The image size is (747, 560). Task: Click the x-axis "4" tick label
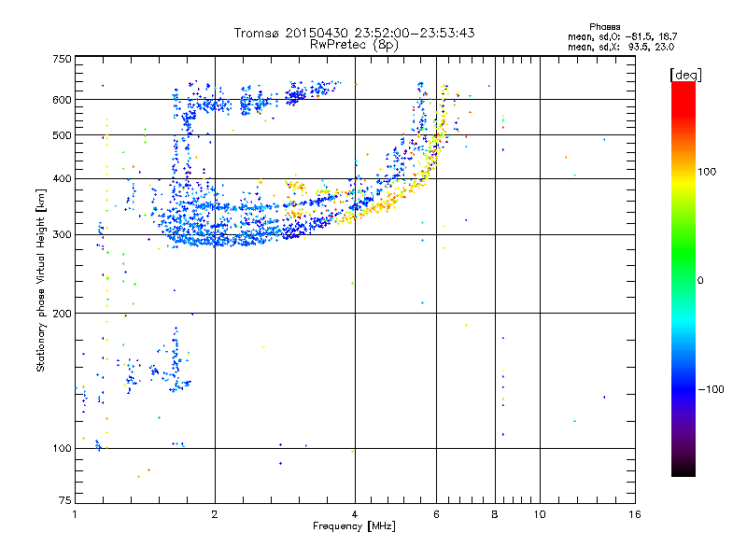pyautogui.click(x=355, y=514)
